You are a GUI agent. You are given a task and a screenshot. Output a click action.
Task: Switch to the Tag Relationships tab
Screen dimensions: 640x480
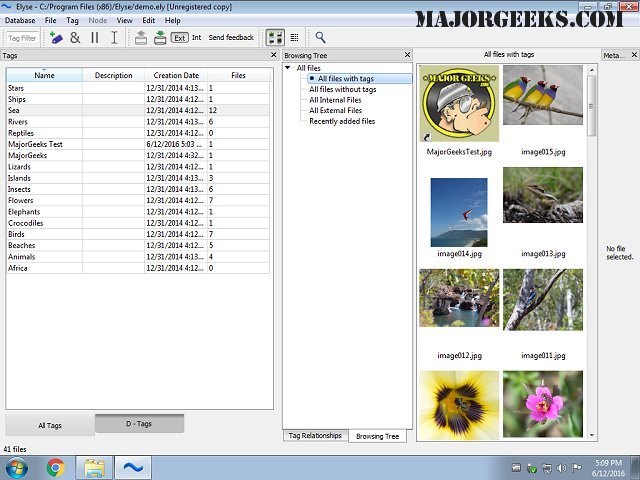click(315, 436)
